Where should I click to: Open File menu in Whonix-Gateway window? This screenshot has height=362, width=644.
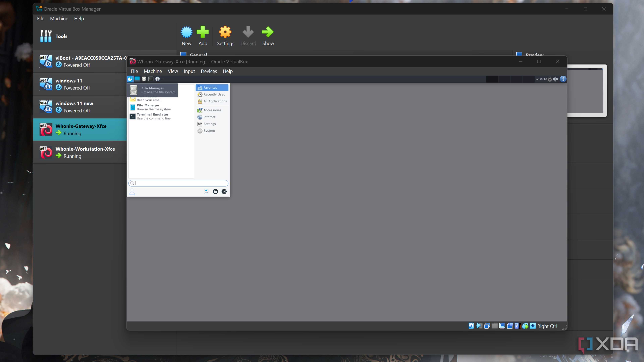pos(134,71)
